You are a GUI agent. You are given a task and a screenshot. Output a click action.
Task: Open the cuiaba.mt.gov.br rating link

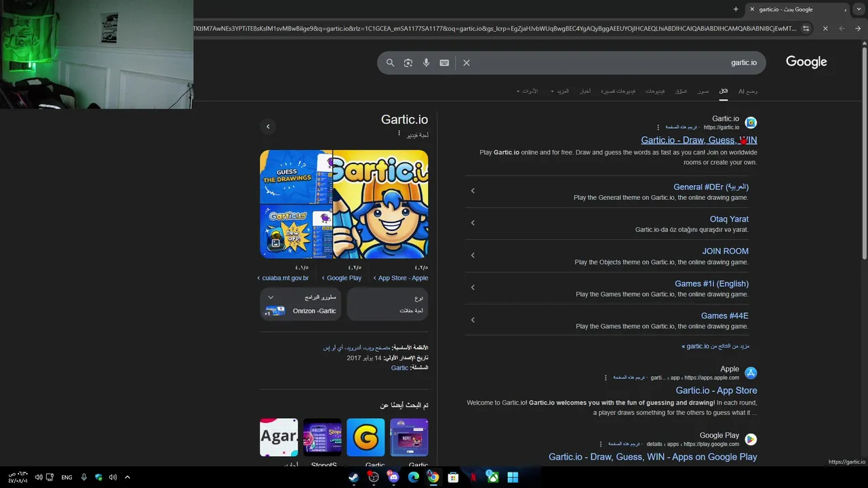pyautogui.click(x=285, y=278)
